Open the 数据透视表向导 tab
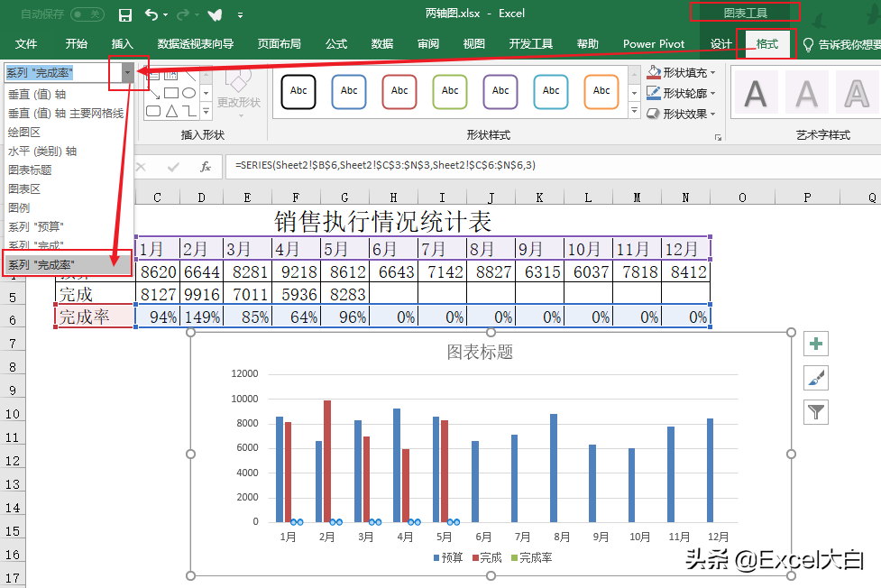 [196, 44]
